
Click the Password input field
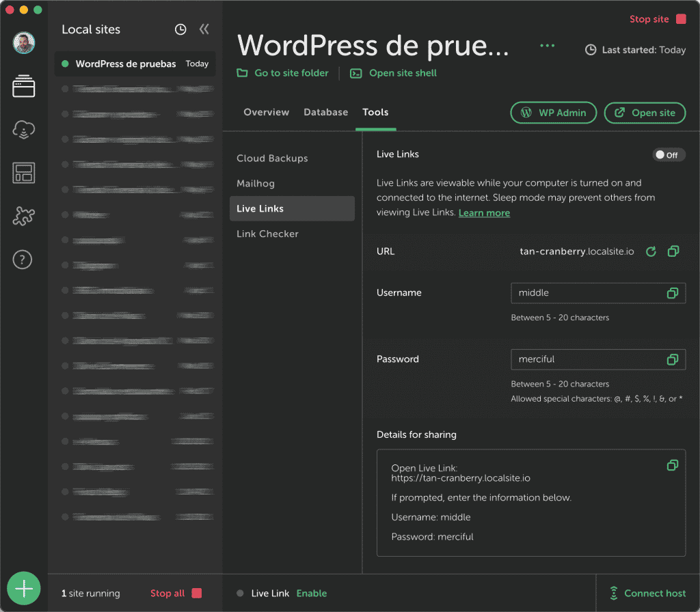point(598,359)
